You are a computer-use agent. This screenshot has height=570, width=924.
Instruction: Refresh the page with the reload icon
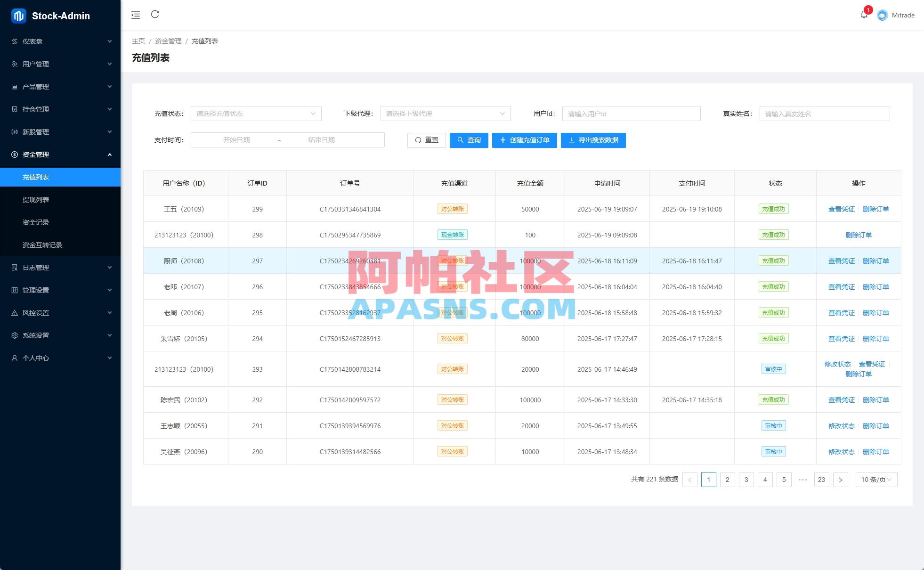[x=155, y=15]
